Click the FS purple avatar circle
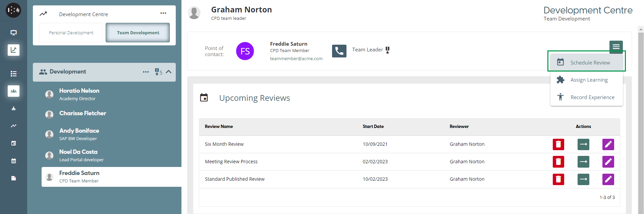The image size is (644, 214). coord(245,51)
